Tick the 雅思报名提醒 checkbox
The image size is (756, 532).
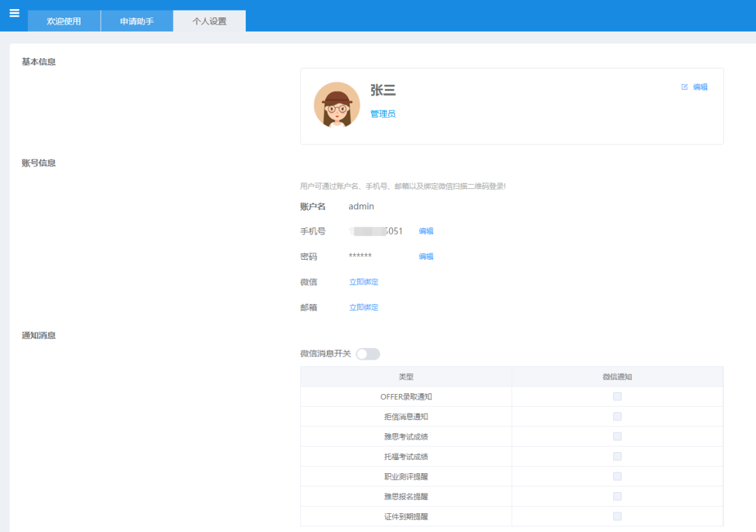(x=617, y=496)
